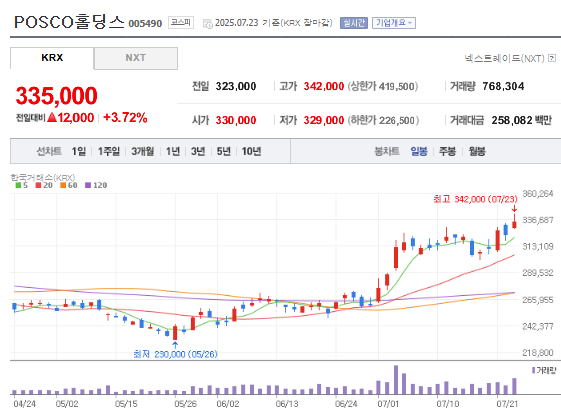
Task: Click the tallest volume bar near 07/01
Action: [x=396, y=380]
